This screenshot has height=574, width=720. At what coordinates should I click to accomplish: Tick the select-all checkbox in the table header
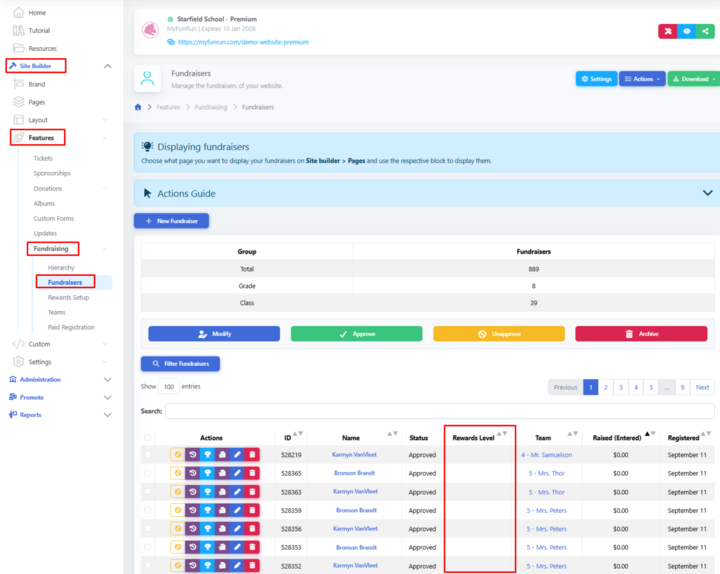click(x=149, y=438)
